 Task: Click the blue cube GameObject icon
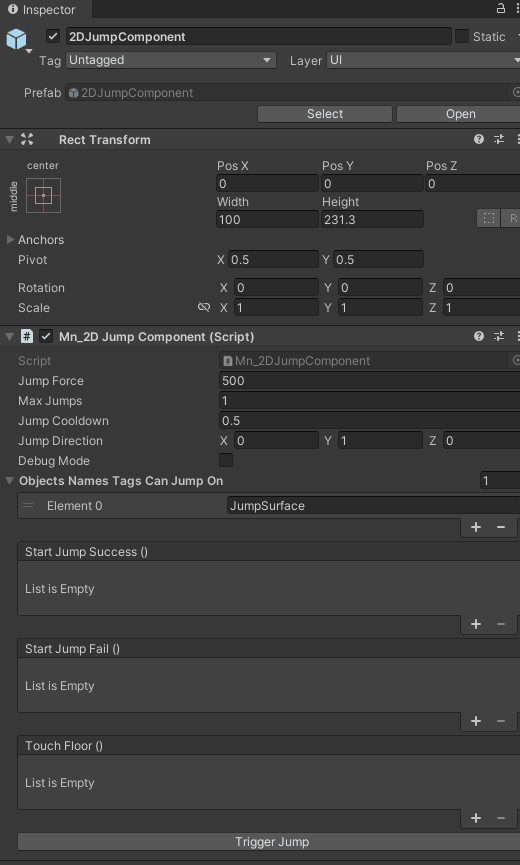(x=16, y=39)
